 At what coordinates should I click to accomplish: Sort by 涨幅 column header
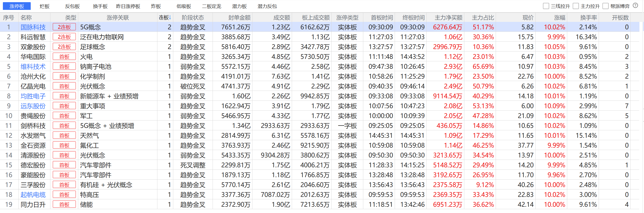coord(560,18)
